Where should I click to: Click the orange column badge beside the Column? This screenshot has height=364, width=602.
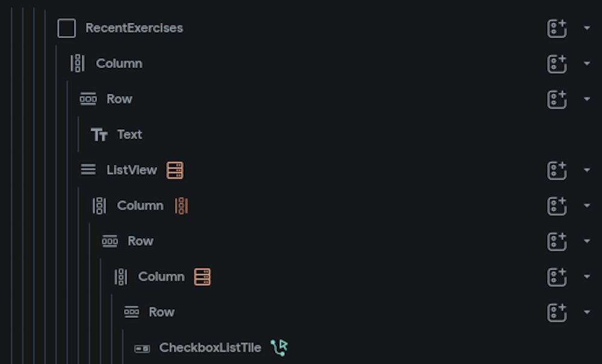click(181, 206)
